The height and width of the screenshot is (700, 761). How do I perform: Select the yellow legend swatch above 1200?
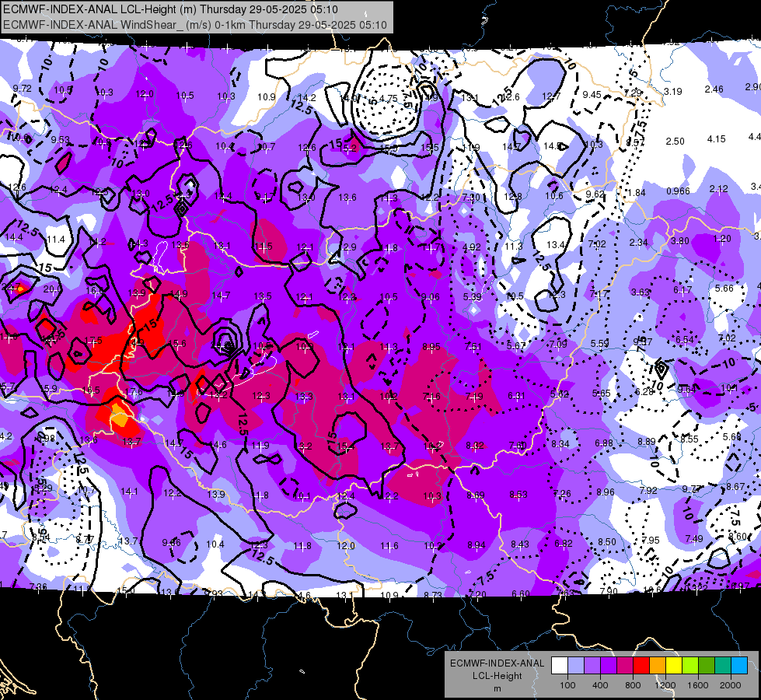click(674, 666)
